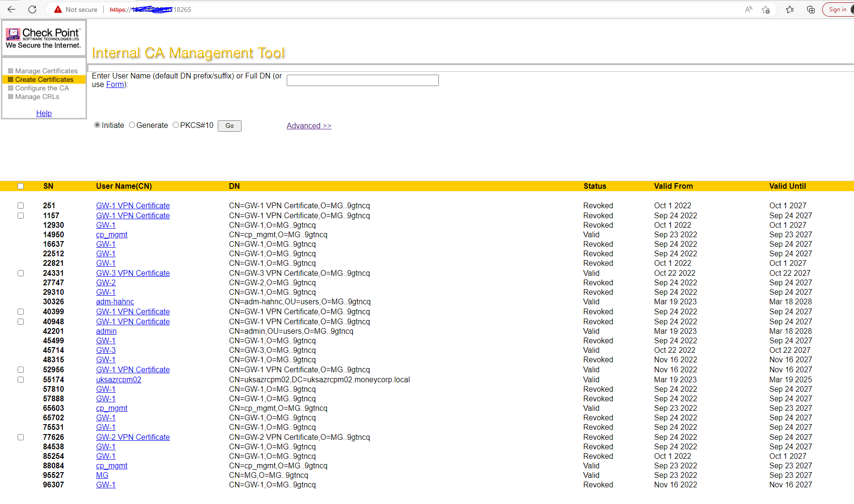Open the uksazrcpm02 certificate details
The width and height of the screenshot is (854, 504).
coord(118,379)
